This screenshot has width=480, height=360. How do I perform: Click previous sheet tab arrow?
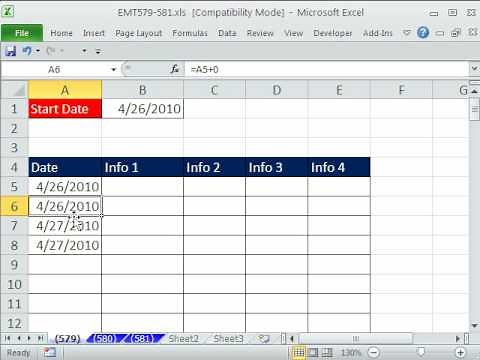[x=19, y=339]
